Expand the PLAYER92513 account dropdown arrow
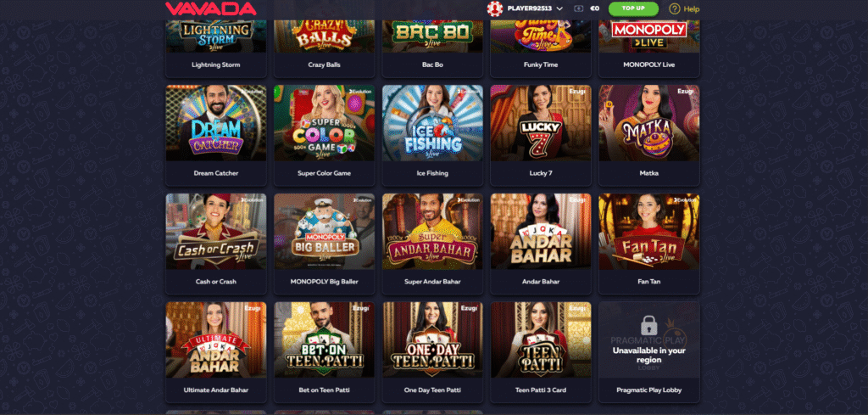This screenshot has width=868, height=415. [559, 8]
